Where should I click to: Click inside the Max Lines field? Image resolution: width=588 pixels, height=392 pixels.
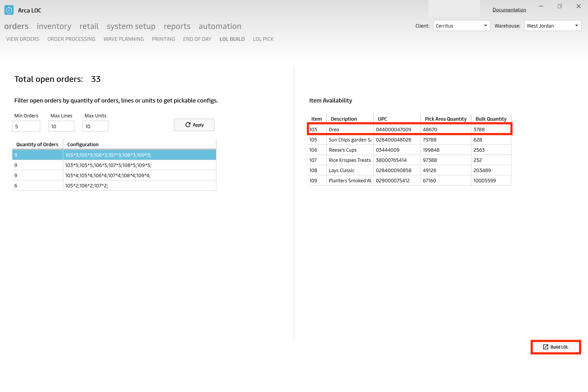61,126
